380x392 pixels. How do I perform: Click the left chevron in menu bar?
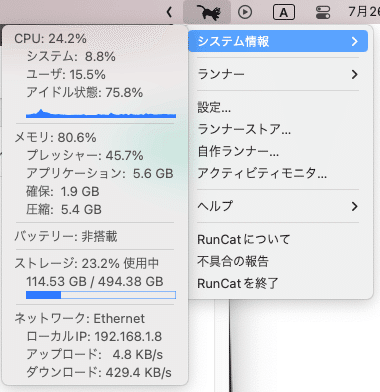[169, 12]
